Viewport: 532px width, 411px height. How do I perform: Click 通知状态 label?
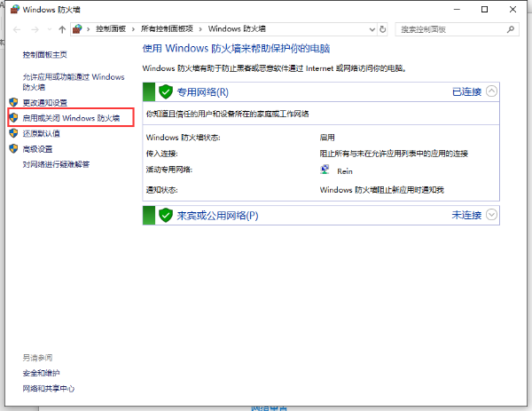(x=162, y=190)
